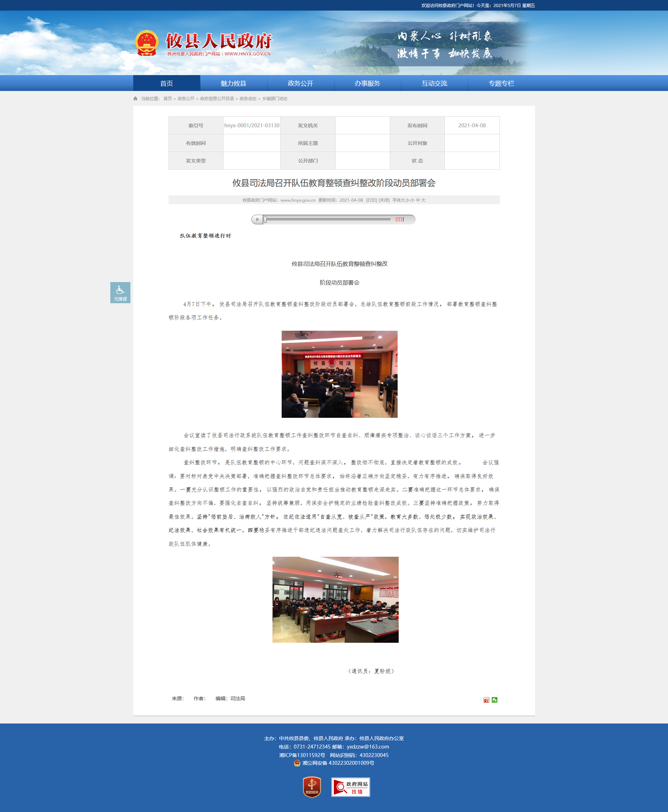Set font size to 中

tap(417, 200)
